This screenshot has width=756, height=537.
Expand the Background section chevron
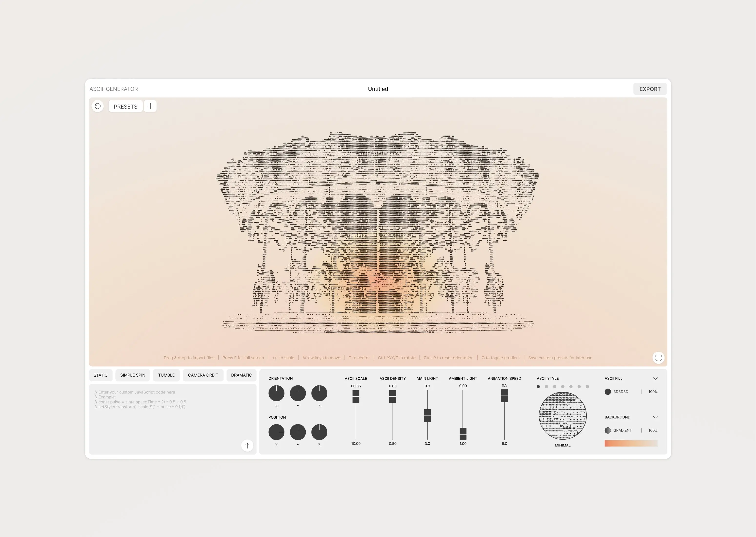(x=655, y=417)
